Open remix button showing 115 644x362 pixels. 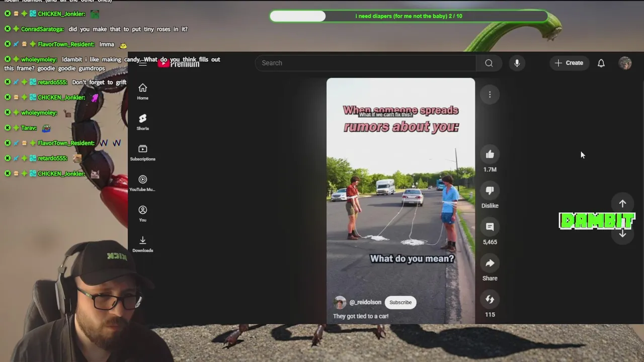[x=490, y=299]
